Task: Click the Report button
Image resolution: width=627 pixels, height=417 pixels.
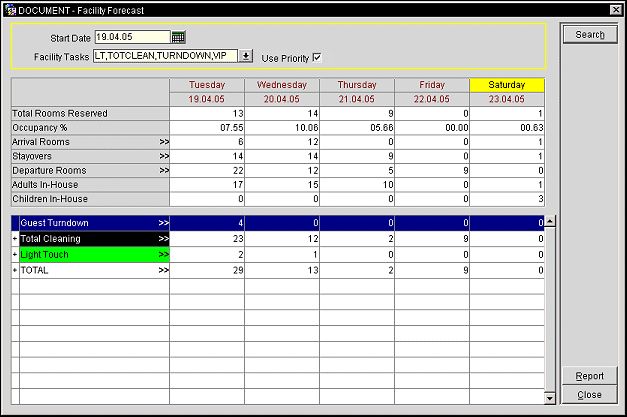Action: (x=589, y=376)
